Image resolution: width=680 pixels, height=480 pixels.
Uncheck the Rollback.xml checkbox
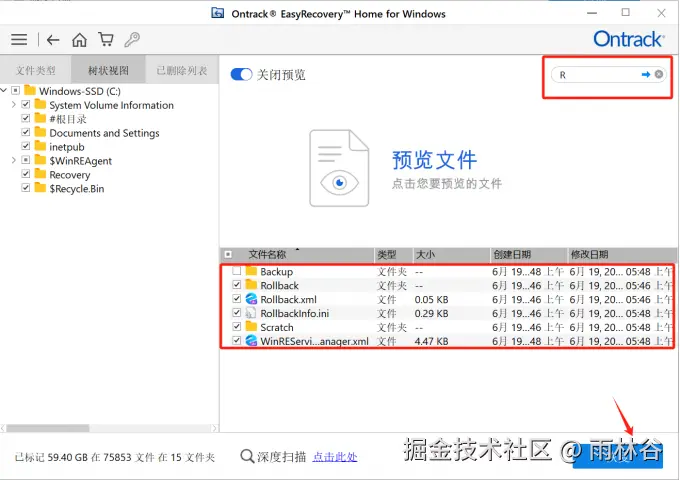point(236,299)
